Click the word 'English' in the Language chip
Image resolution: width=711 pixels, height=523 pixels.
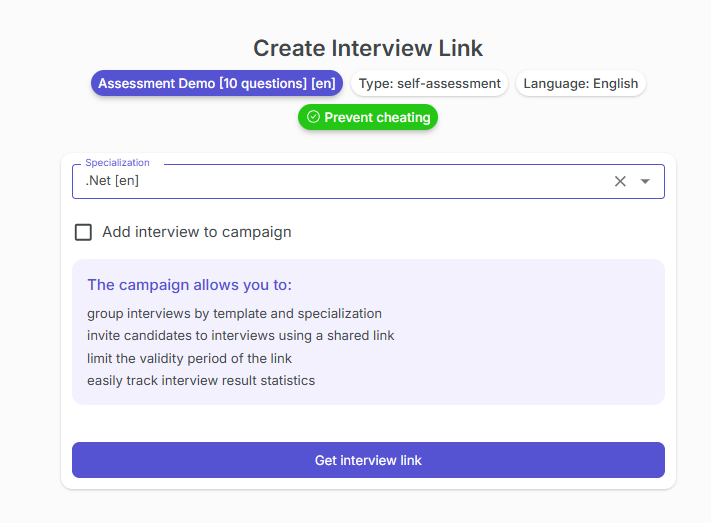tap(615, 83)
